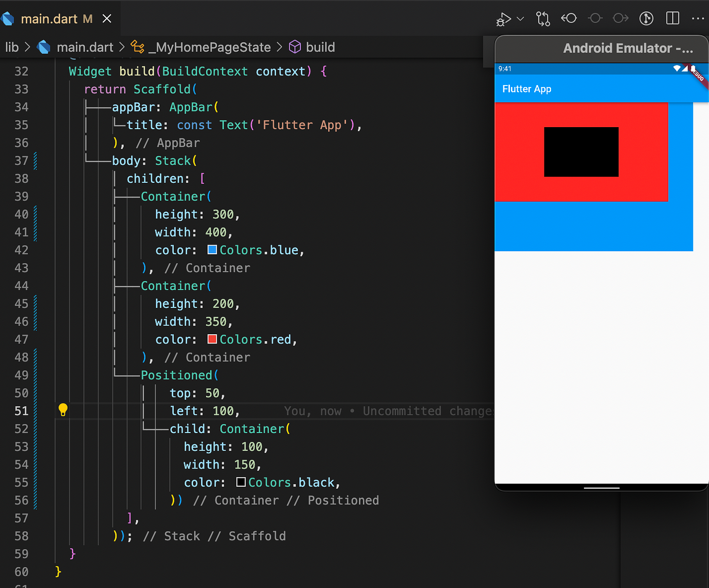Click 'width: 150,' on line 54
The width and height of the screenshot is (709, 588).
222,464
